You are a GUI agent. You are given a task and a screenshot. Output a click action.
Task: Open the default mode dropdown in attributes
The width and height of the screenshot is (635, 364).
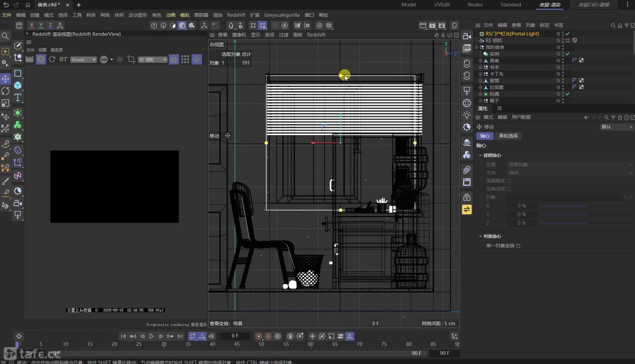616,127
